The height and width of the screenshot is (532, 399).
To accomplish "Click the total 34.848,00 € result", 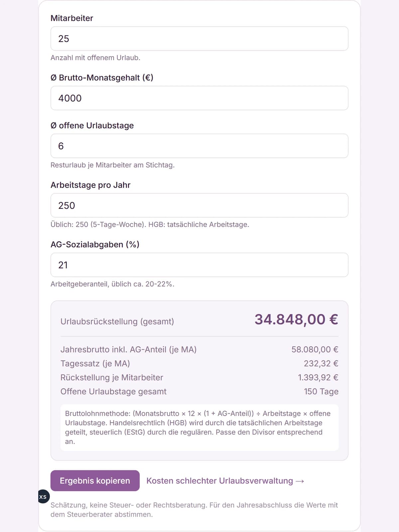I will [296, 319].
